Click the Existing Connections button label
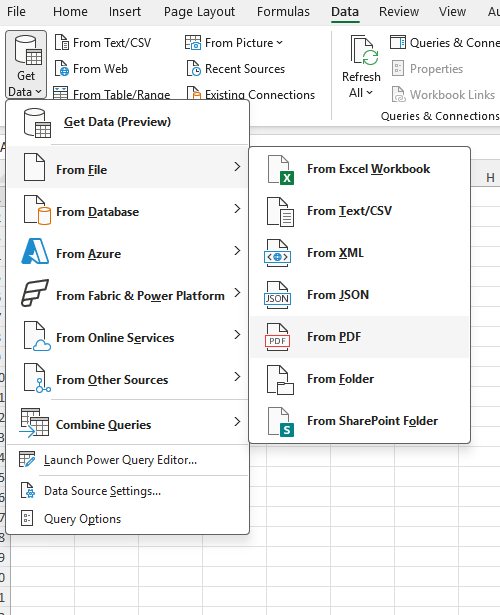 click(x=260, y=95)
